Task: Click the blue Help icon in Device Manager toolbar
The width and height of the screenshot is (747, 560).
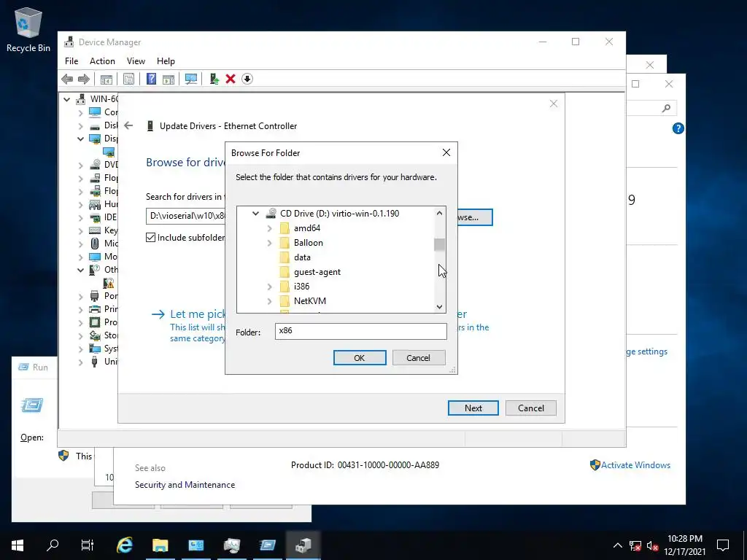Action: point(151,79)
